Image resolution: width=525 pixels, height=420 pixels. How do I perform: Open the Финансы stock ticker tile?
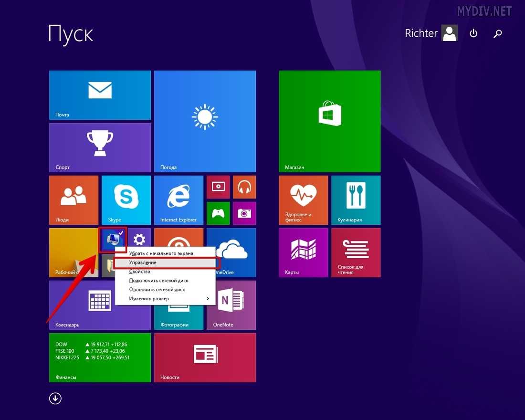[100, 357]
